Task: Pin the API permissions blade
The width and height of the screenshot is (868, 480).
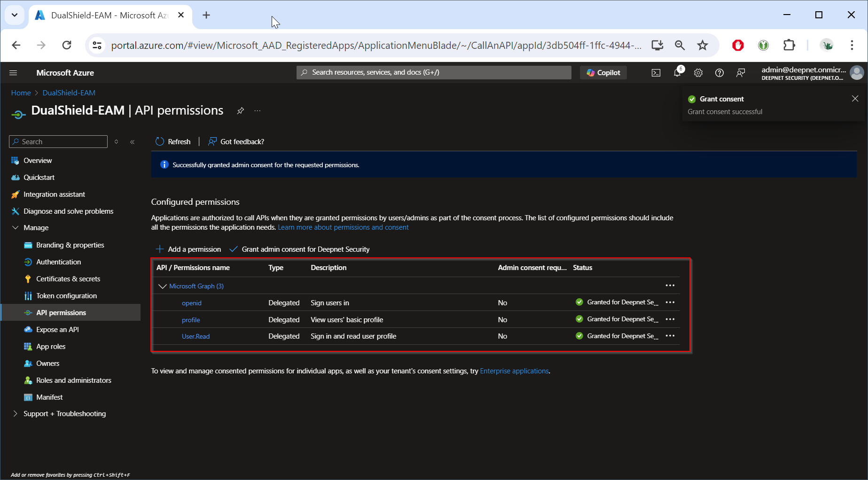Action: click(240, 111)
